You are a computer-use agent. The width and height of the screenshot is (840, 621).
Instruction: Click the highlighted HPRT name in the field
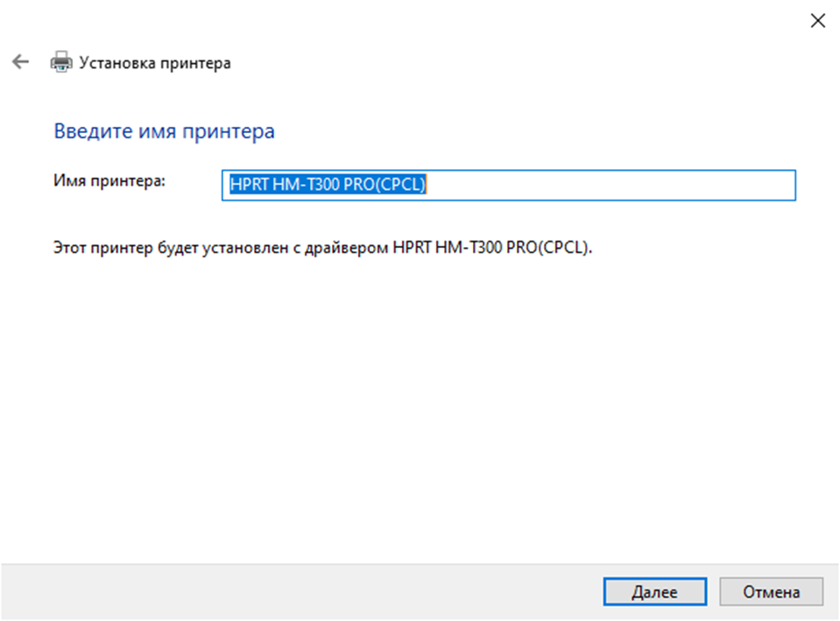pyautogui.click(x=327, y=185)
